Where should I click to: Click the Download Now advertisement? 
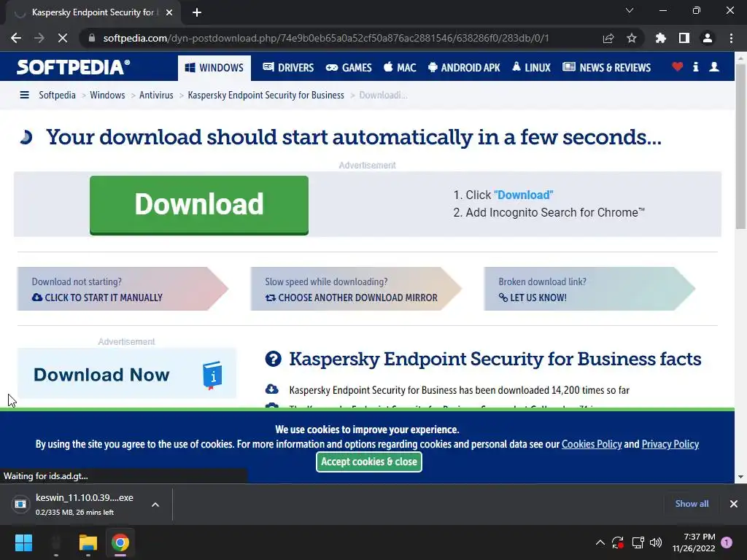(127, 373)
